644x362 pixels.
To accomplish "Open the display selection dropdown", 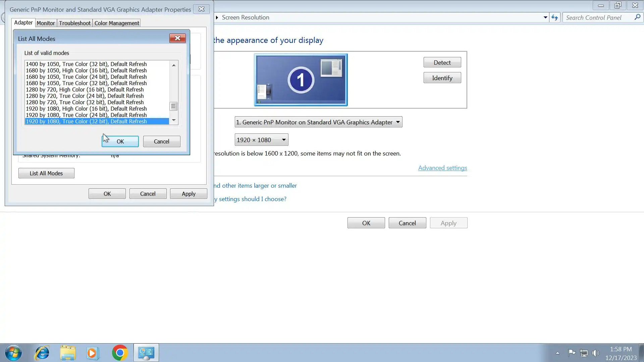I will (318, 122).
